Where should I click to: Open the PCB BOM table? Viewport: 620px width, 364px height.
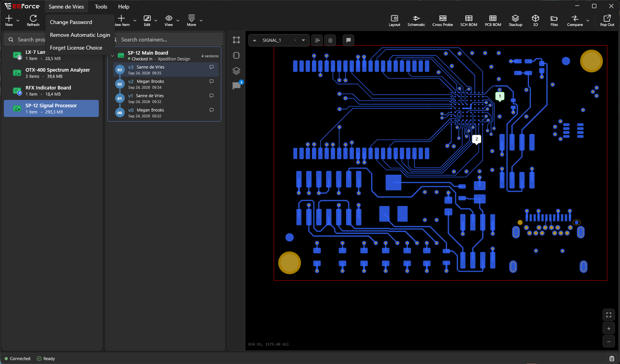[493, 21]
